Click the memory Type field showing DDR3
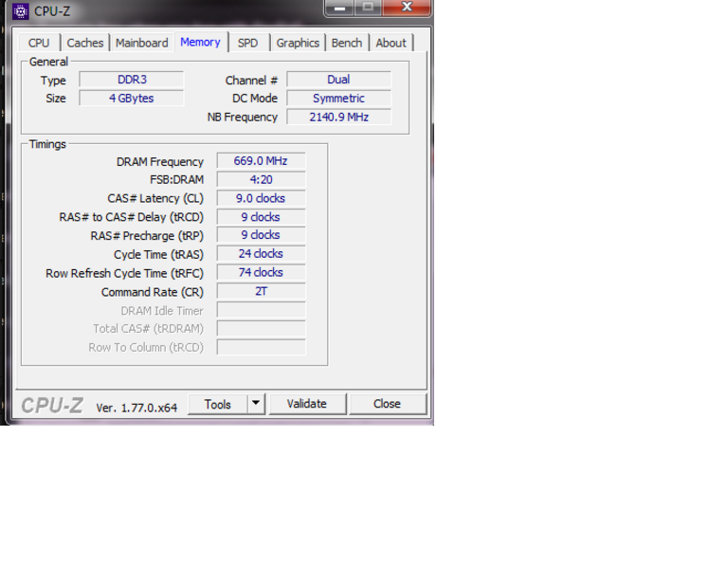728x582 pixels. point(131,80)
